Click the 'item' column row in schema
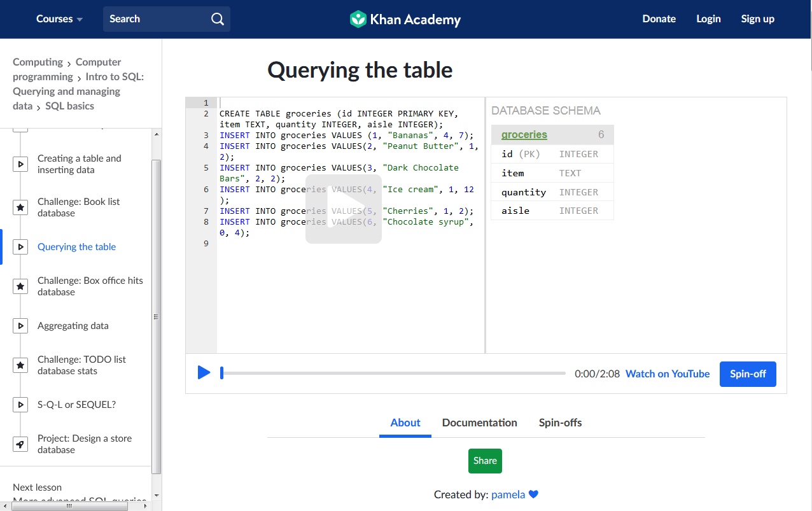812x511 pixels. click(x=552, y=173)
